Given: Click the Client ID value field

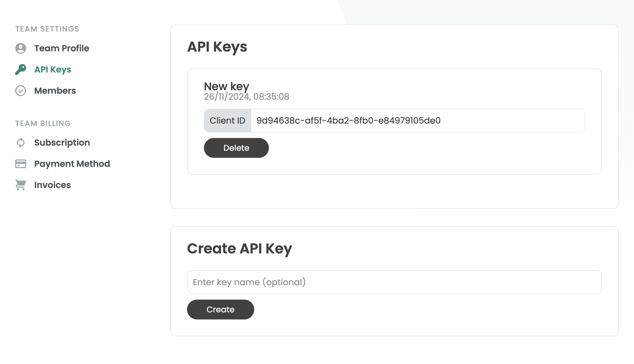Looking at the screenshot, I should point(418,121).
